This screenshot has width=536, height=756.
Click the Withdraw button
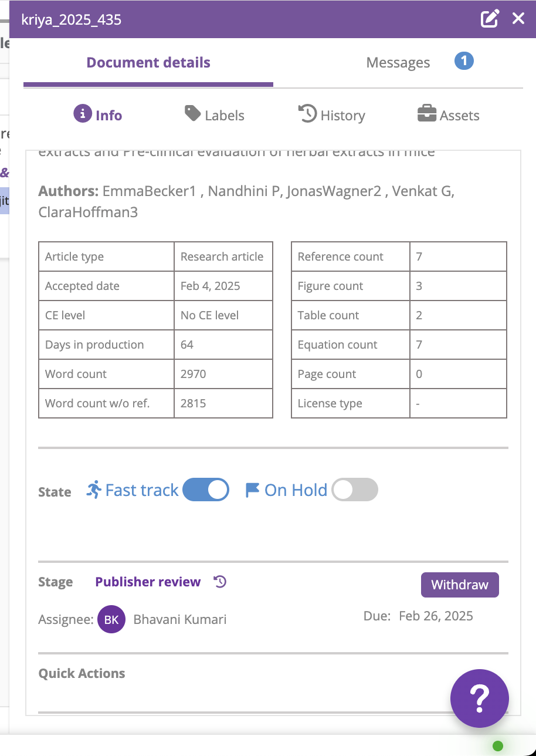460,585
